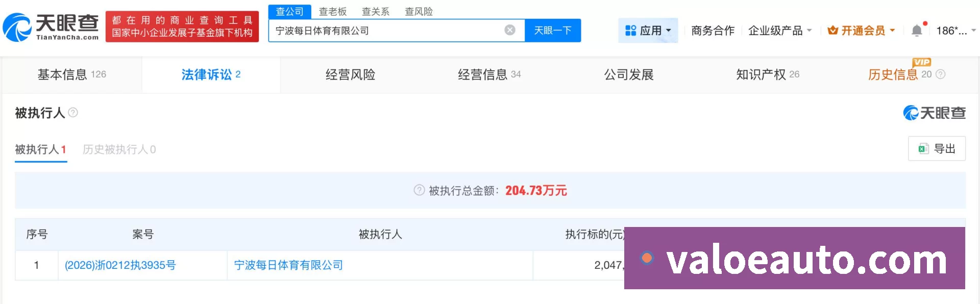Screen dimensions: 980x304
Task: Click help icon next to 被执行人 heading
Action: pyautogui.click(x=73, y=112)
